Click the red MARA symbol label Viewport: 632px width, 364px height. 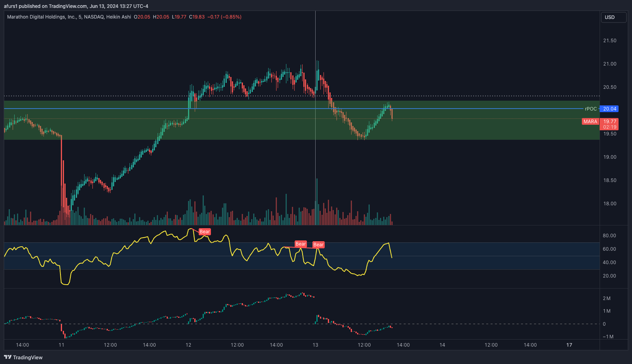[591, 122]
